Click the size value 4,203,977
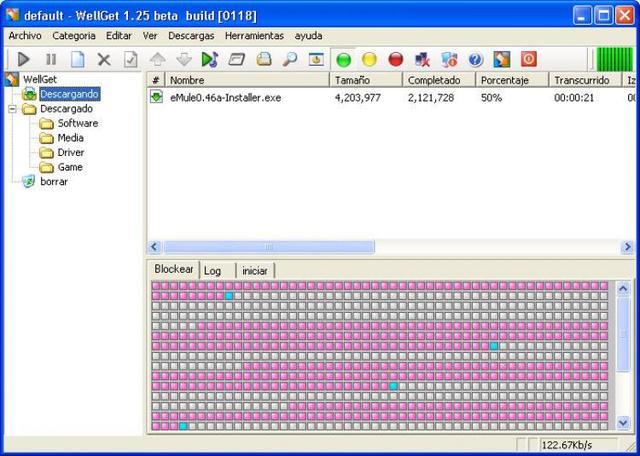Viewport: 640px width, 456px height. 358,98
